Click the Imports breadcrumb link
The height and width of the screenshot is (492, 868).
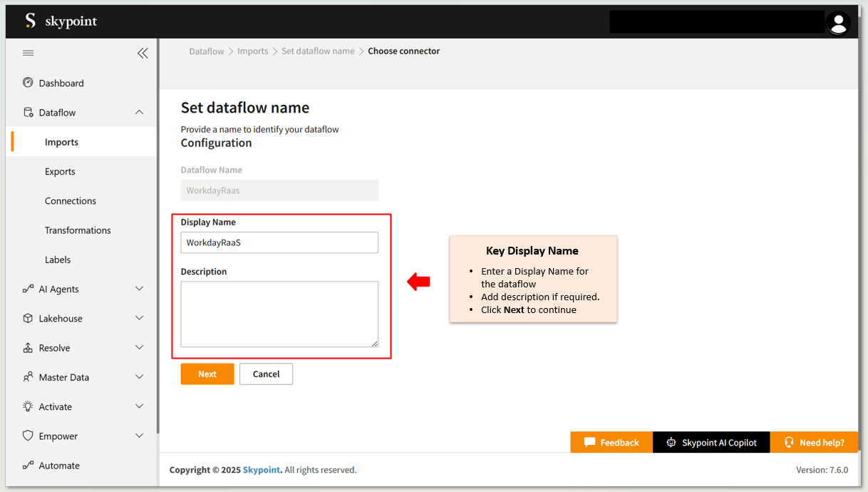(252, 51)
